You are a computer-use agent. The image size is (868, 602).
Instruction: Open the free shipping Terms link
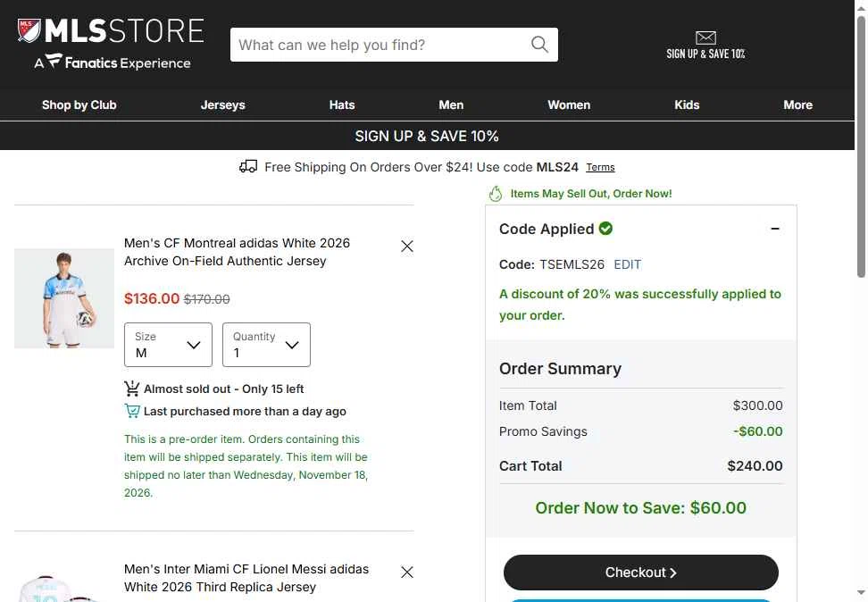coord(600,167)
